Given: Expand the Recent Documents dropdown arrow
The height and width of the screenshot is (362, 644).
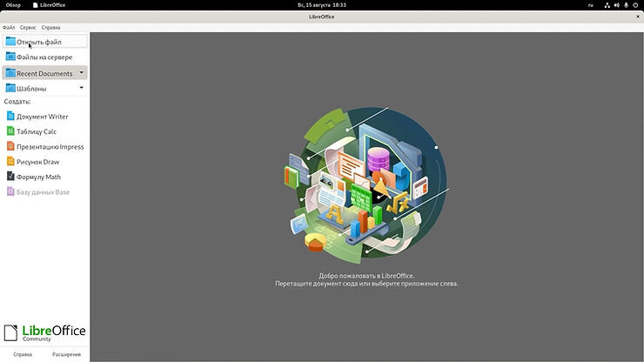Looking at the screenshot, I should [81, 73].
